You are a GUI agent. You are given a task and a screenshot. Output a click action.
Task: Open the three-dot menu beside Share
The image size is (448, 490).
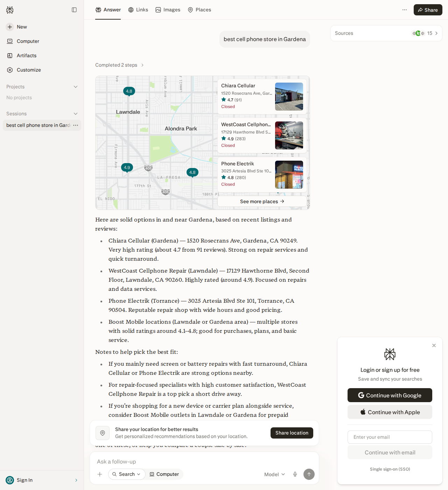pyautogui.click(x=405, y=10)
